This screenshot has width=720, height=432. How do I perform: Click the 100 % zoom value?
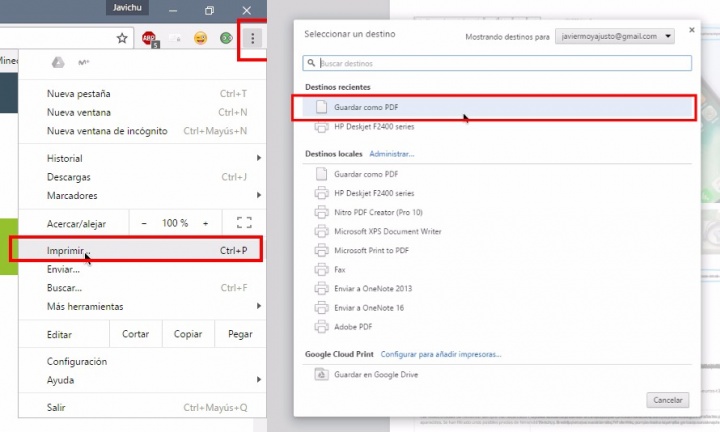pyautogui.click(x=175, y=223)
